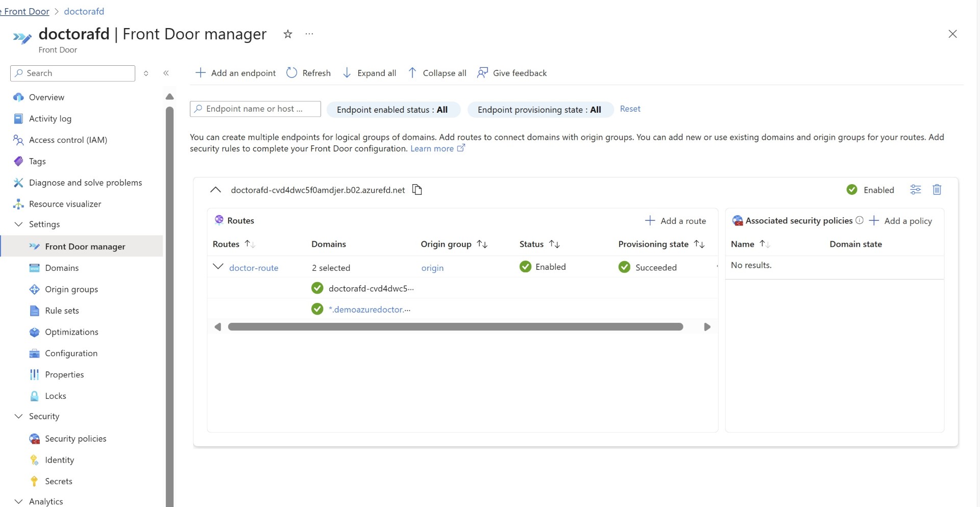Toggle the Analytics section

[19, 502]
